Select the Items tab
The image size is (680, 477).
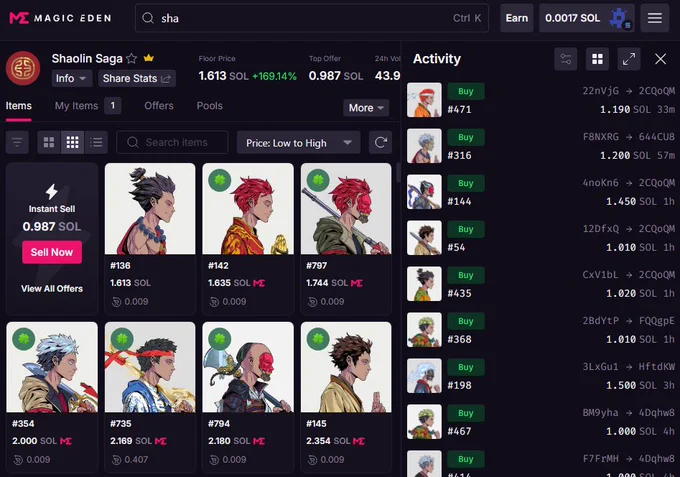click(19, 106)
